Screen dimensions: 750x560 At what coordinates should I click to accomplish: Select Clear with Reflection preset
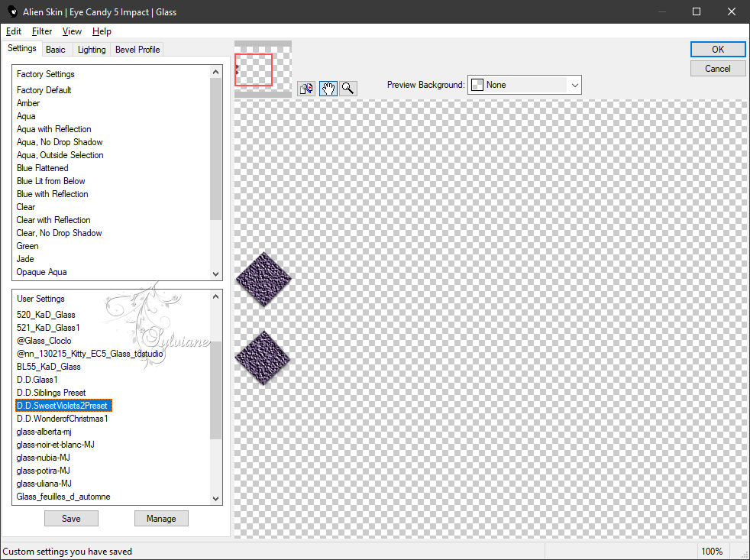coord(53,220)
